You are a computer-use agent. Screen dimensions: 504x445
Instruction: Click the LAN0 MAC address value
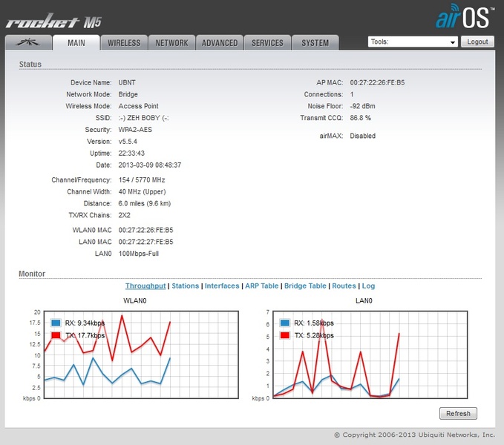(145, 242)
